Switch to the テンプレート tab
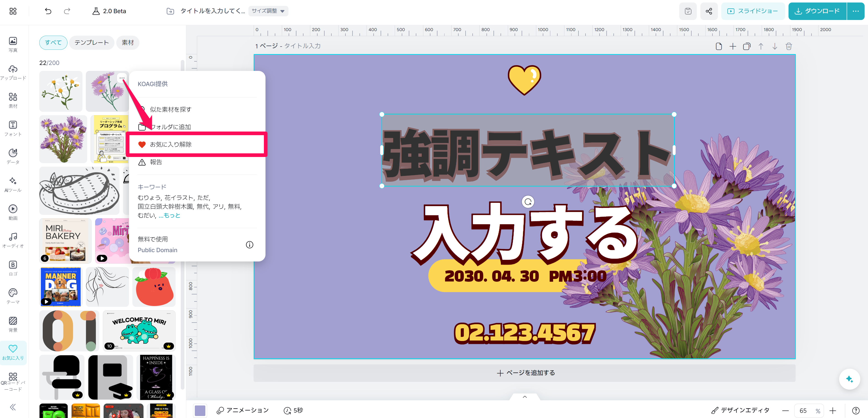 point(92,42)
